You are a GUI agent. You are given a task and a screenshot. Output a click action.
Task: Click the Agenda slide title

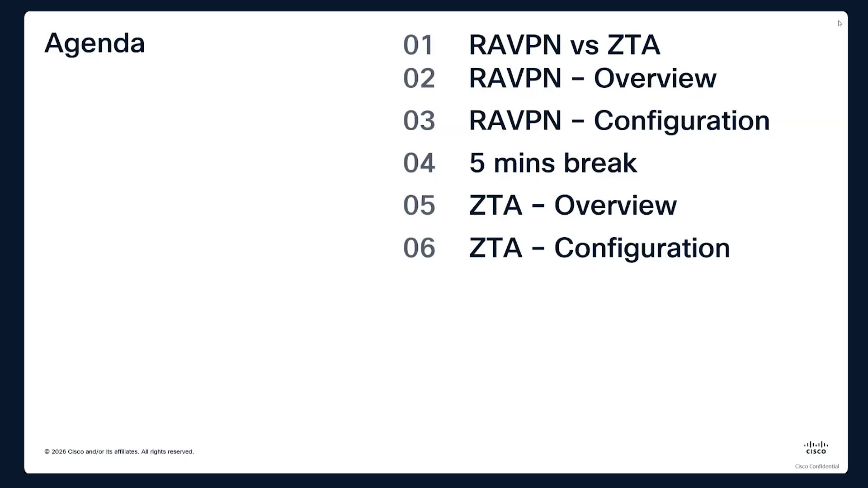(x=94, y=44)
